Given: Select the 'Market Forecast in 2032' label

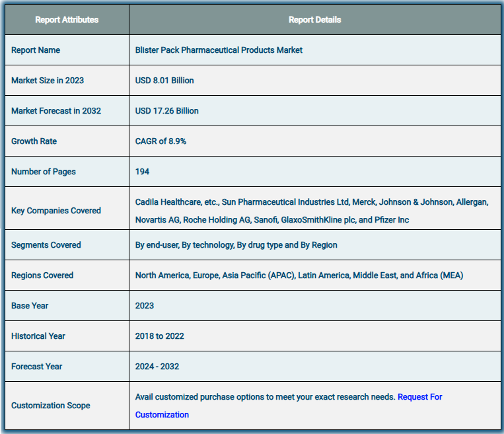Looking at the screenshot, I should (x=56, y=111).
